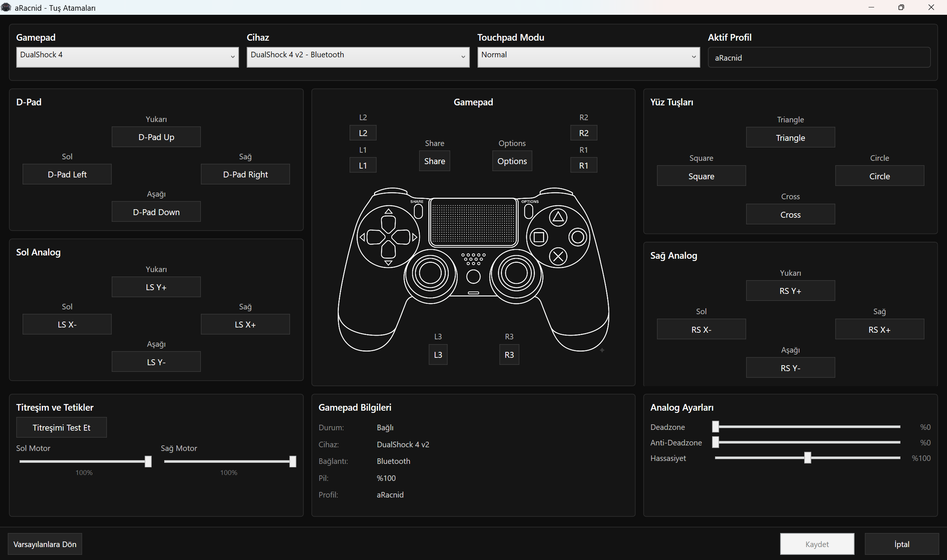Viewport: 947px width, 560px height.
Task: Click the R3 mapping button
Action: [509, 354]
